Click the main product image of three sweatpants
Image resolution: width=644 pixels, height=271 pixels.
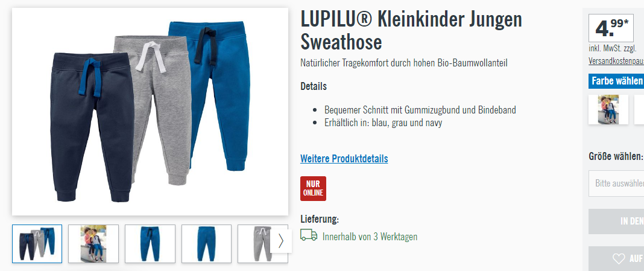150,112
